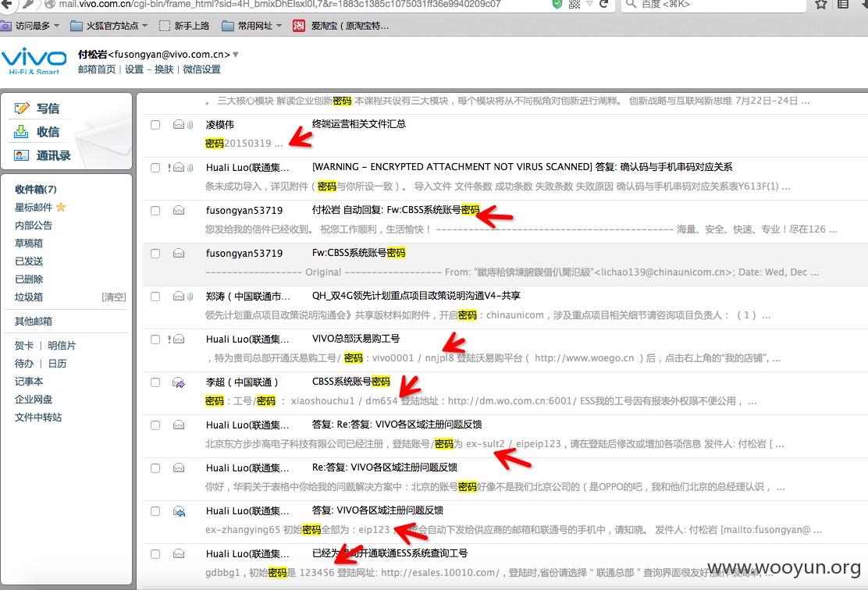The width and height of the screenshot is (868, 590).
Task: Select checkbox for 李超 CBSS系统账号密码 email
Action: [x=155, y=382]
